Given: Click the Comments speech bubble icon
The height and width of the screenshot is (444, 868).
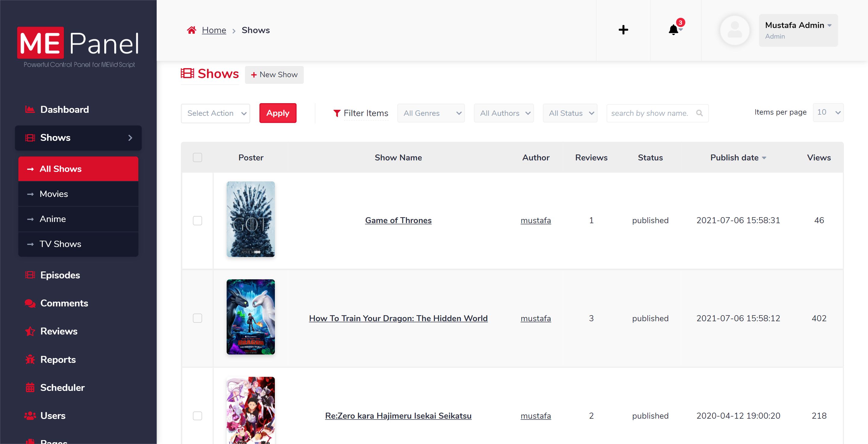Looking at the screenshot, I should tap(30, 303).
